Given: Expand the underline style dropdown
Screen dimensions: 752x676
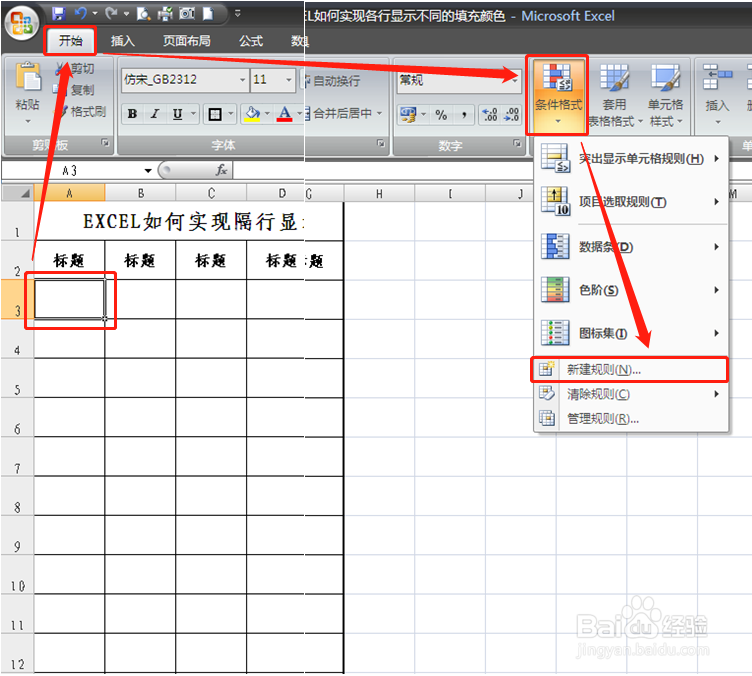Looking at the screenshot, I should pos(193,114).
